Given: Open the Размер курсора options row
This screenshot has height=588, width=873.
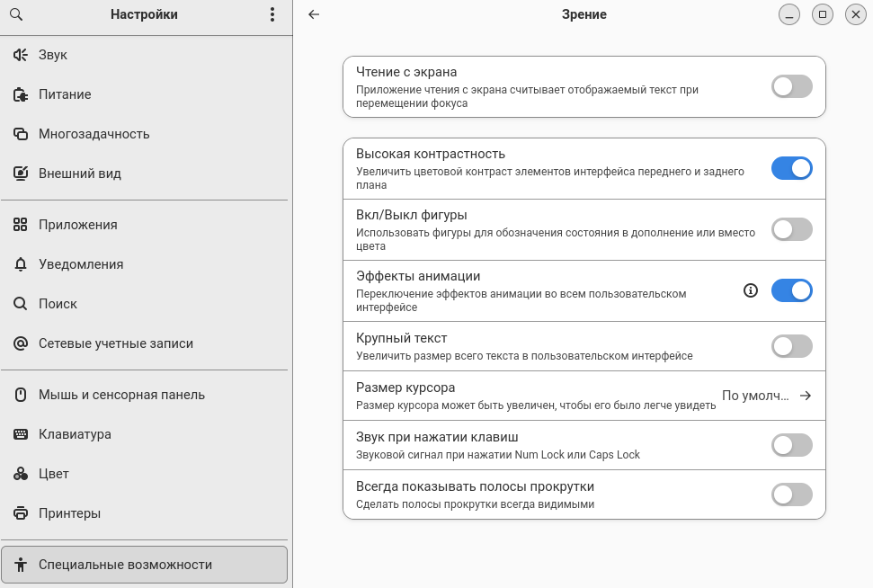Looking at the screenshot, I should tap(583, 396).
